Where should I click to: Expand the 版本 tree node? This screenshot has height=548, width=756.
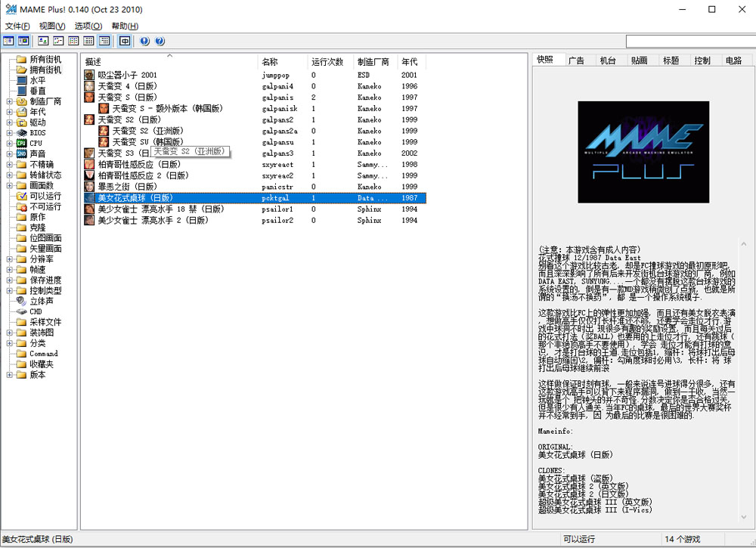[9, 374]
